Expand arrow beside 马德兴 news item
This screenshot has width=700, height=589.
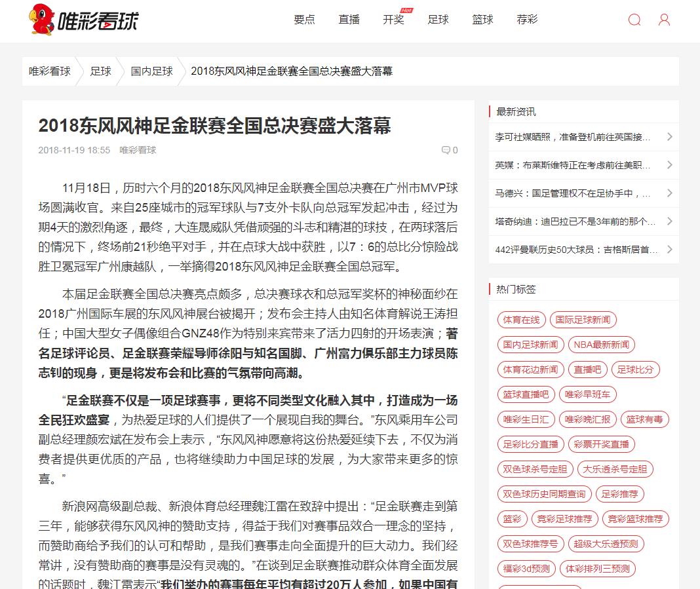tap(670, 193)
